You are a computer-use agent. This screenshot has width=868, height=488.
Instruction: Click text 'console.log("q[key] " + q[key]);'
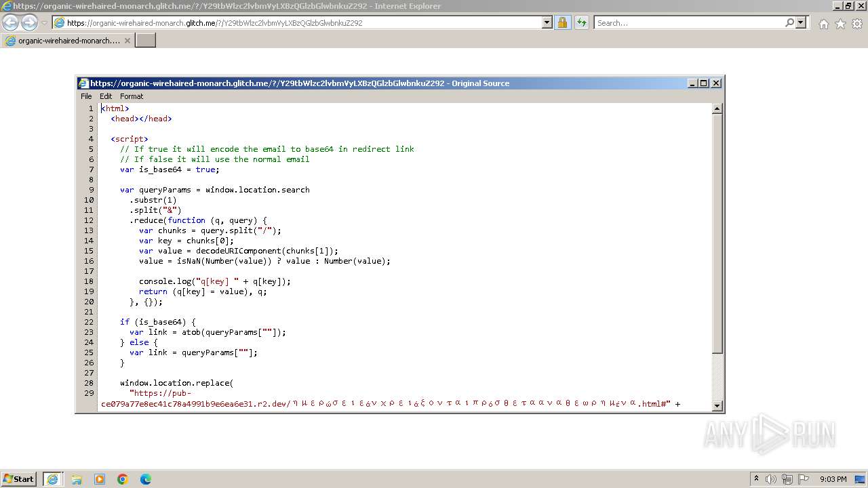coord(215,281)
